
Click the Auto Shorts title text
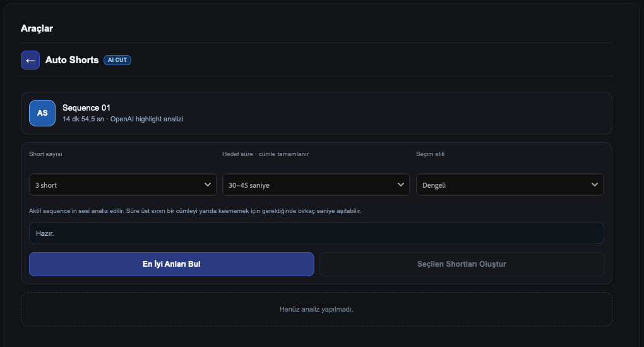(72, 60)
